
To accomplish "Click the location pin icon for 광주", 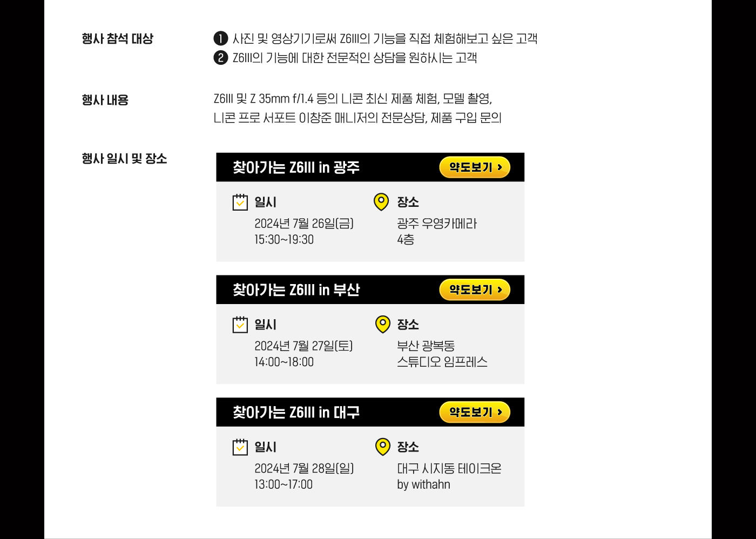I will (381, 201).
